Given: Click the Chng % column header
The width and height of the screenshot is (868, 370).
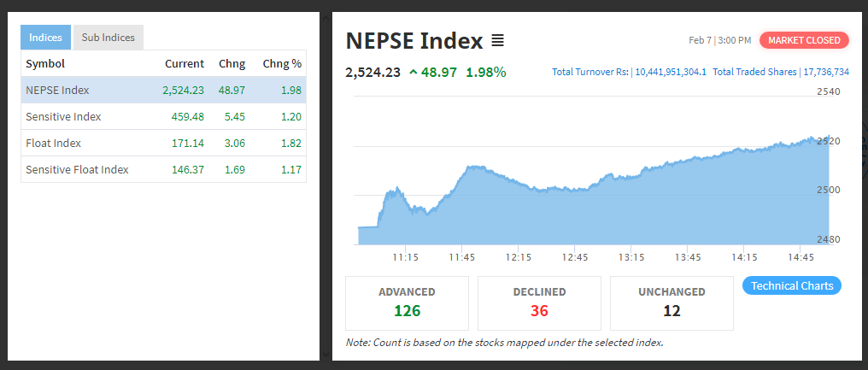Looking at the screenshot, I should [x=282, y=64].
